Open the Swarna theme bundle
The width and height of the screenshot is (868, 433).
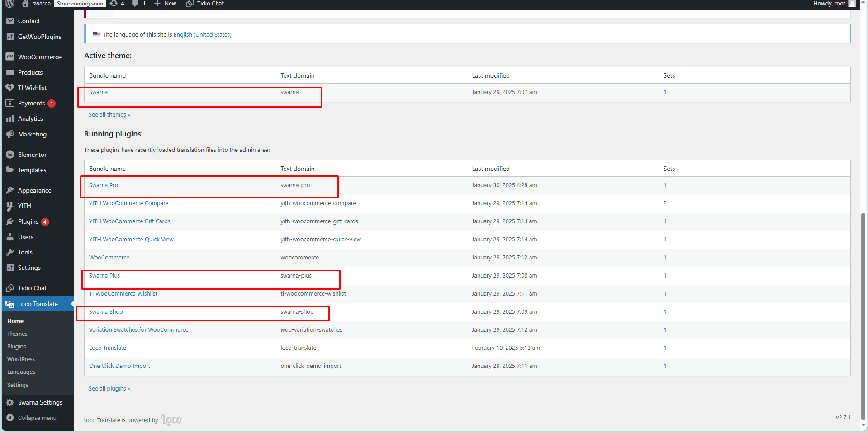pos(98,92)
